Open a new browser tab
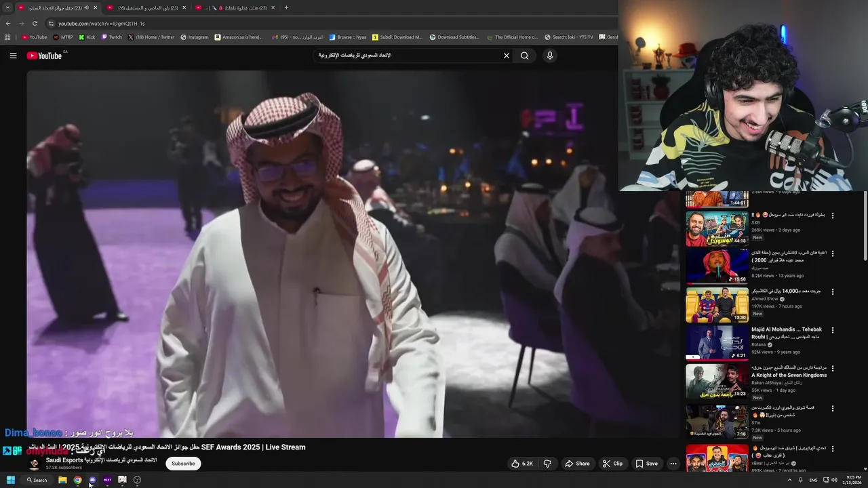The image size is (868, 488). click(x=286, y=7)
